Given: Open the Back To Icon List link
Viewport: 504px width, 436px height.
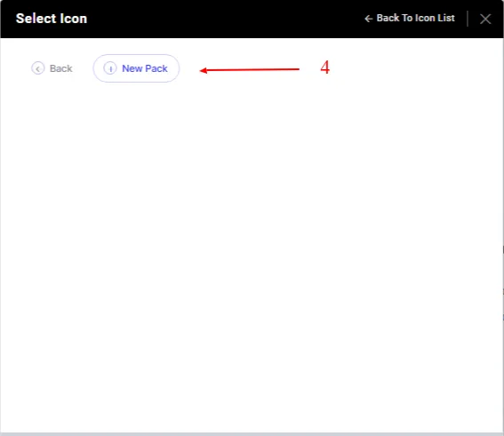Looking at the screenshot, I should (410, 19).
